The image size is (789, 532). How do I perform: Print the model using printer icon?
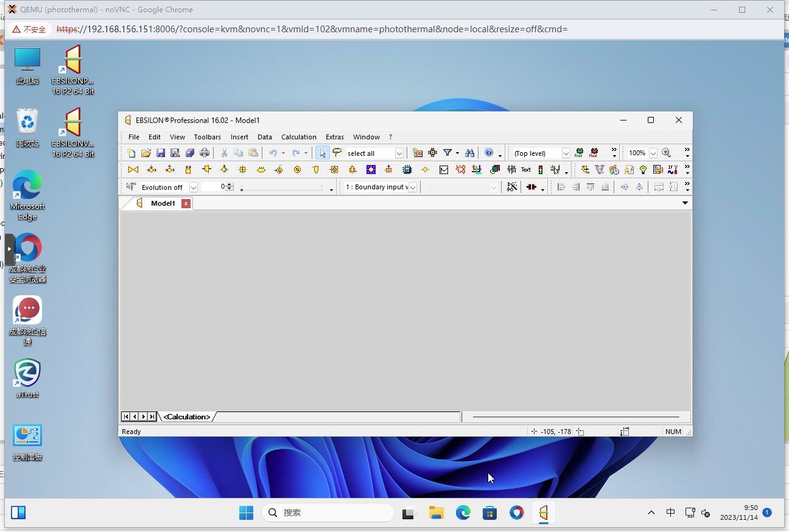click(205, 153)
